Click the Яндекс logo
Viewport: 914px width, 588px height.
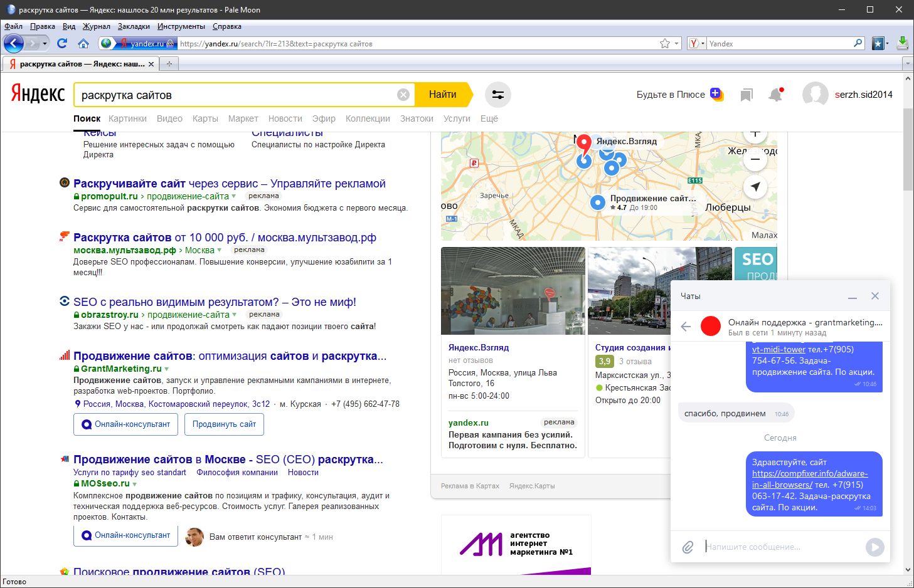[38, 94]
